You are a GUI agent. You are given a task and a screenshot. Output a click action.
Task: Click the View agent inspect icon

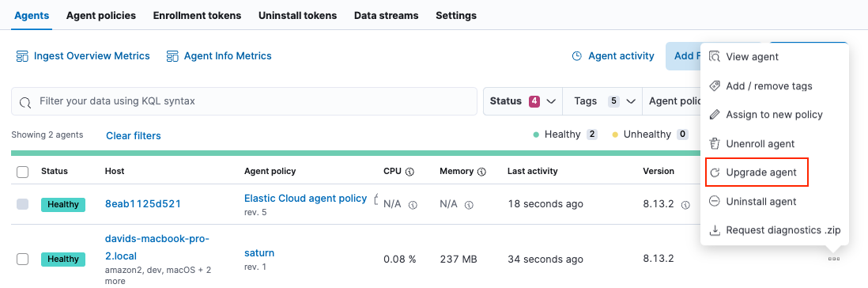[715, 56]
